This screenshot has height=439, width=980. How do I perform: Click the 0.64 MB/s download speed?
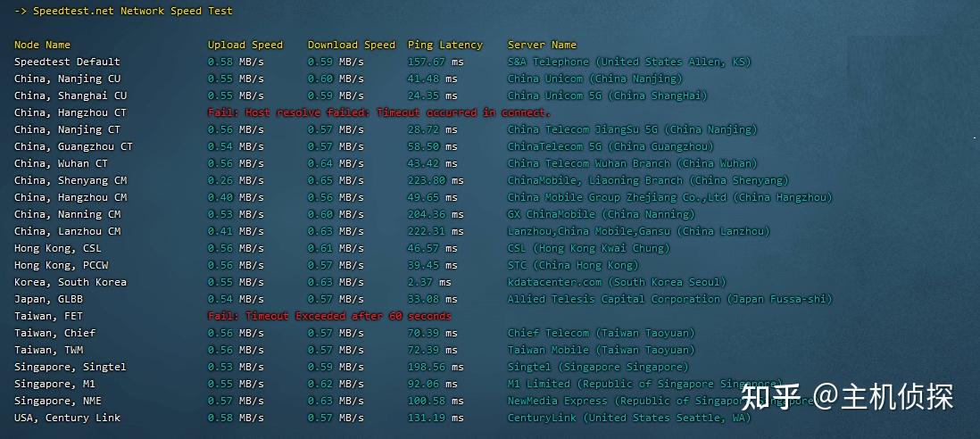point(336,163)
